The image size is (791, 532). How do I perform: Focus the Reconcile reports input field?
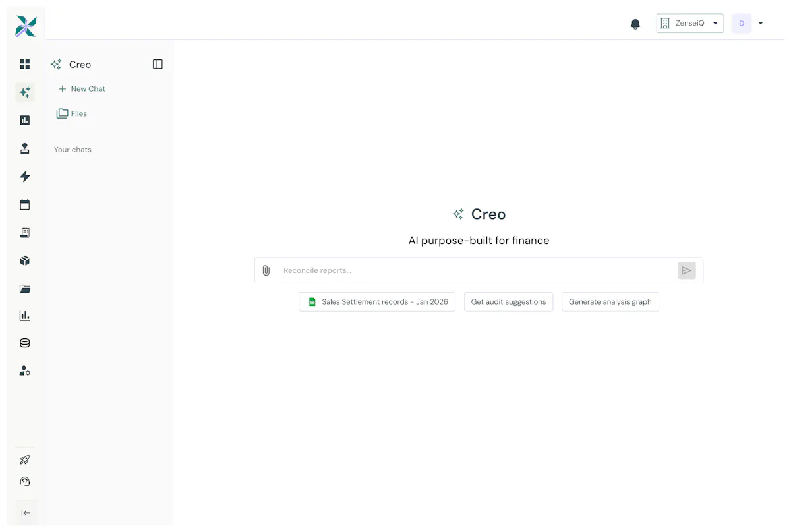[x=478, y=270]
